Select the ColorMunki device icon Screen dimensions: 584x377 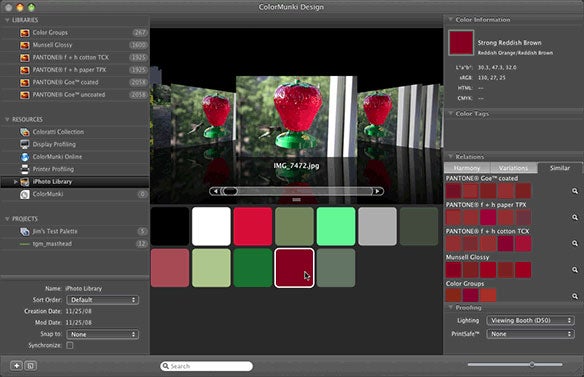25,194
